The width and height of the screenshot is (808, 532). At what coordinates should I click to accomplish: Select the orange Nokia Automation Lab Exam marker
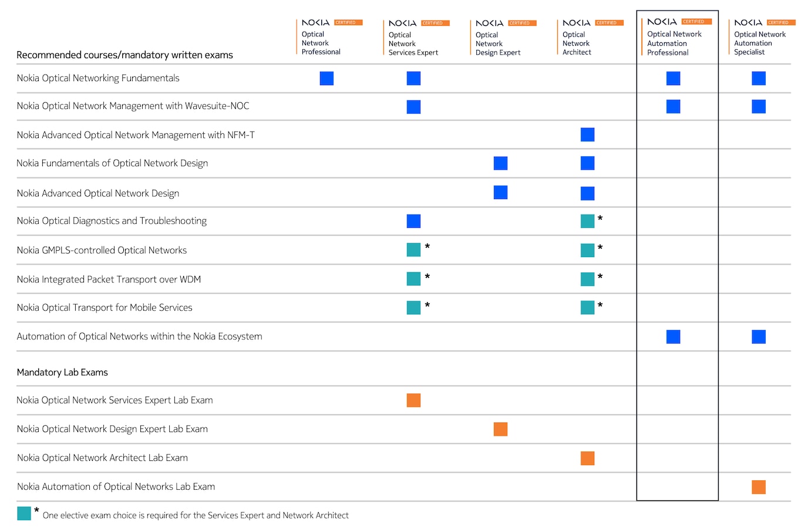759,487
